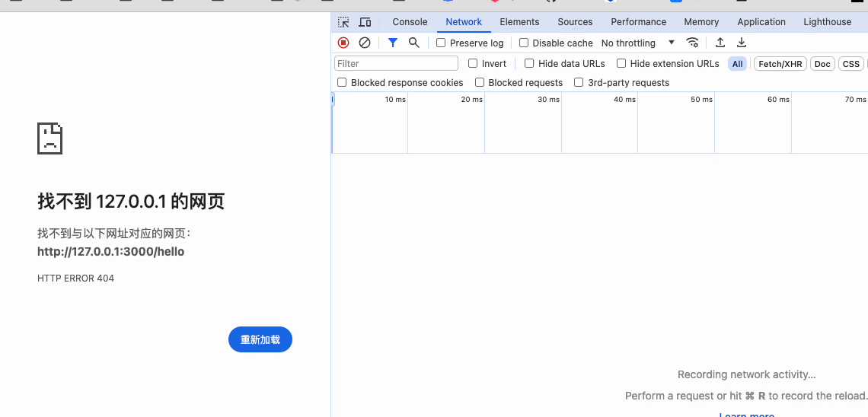Toggle the network filter funnel icon

[x=392, y=43]
